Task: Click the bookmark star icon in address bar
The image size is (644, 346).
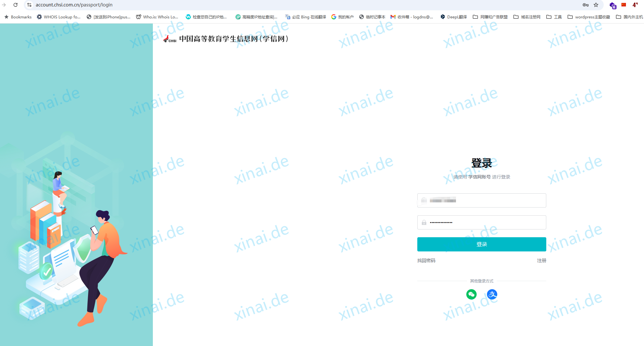Action: click(x=596, y=5)
